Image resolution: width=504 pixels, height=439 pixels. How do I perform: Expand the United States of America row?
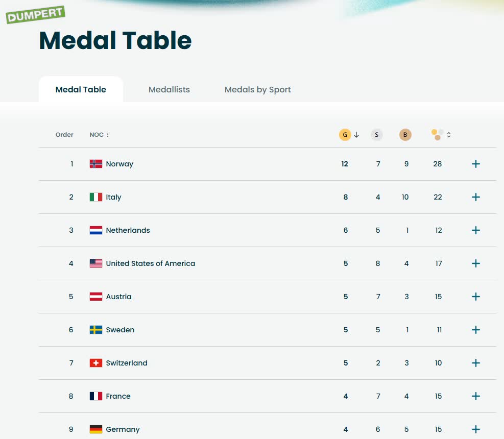[x=476, y=263]
